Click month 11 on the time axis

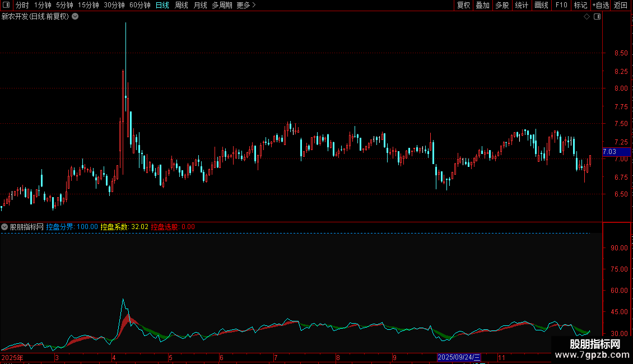[501, 357]
